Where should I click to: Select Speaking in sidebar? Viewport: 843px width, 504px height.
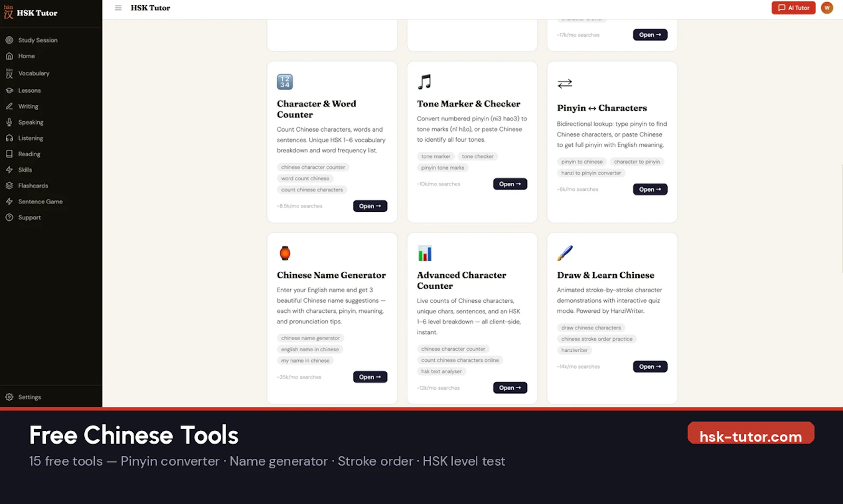point(31,122)
